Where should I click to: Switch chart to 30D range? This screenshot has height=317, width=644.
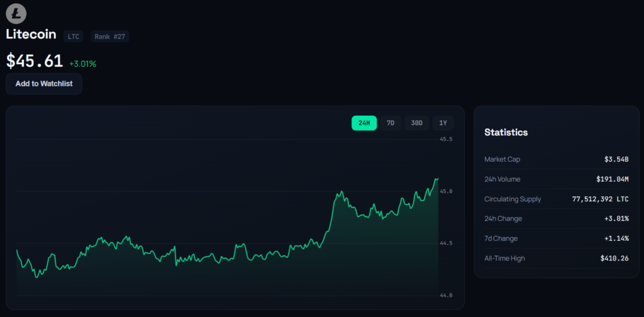(416, 123)
